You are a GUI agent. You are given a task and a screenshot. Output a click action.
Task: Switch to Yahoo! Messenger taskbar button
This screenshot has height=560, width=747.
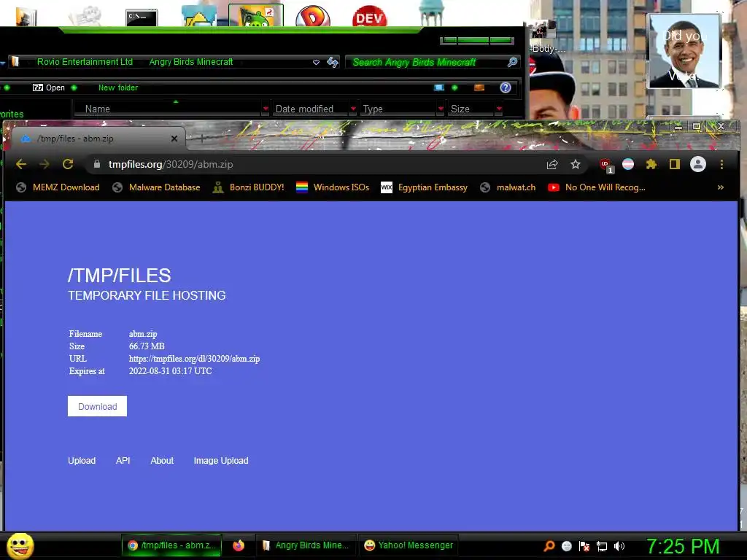[408, 545]
